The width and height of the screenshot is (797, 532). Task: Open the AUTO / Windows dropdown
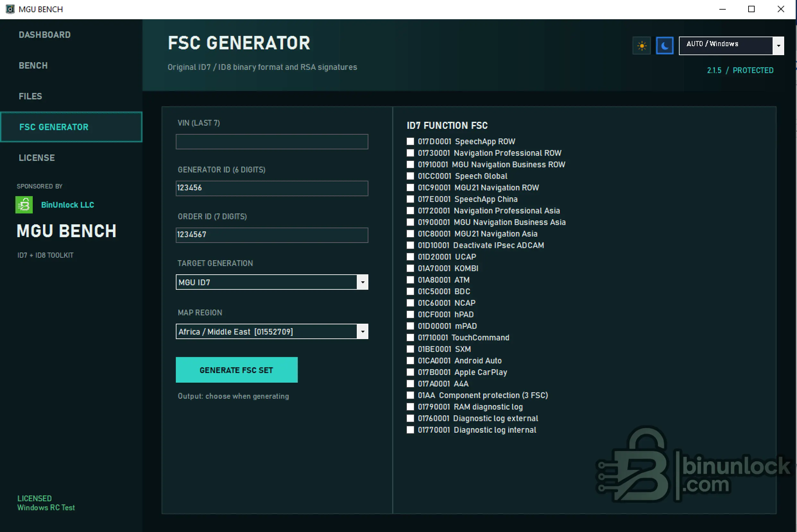pos(732,46)
